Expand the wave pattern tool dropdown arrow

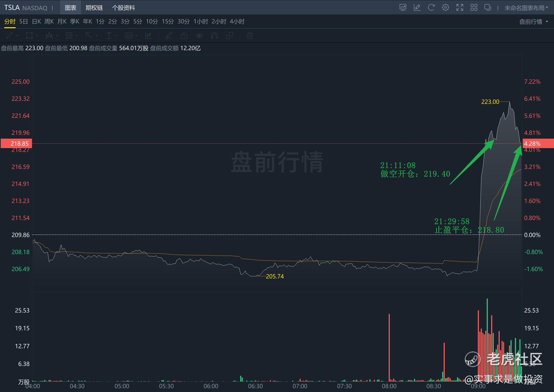tap(57, 36)
